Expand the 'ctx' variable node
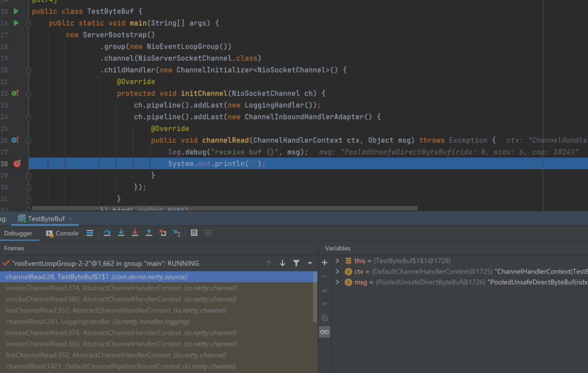This screenshot has width=588, height=373. 337,272
